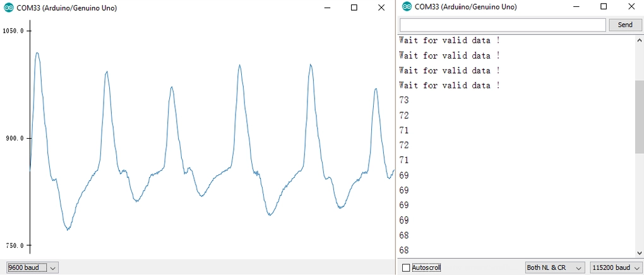This screenshot has height=275, width=644.
Task: Maximize the Serial Plotter window
Action: [x=354, y=8]
